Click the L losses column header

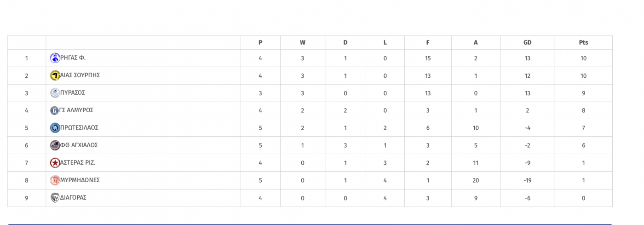385,42
